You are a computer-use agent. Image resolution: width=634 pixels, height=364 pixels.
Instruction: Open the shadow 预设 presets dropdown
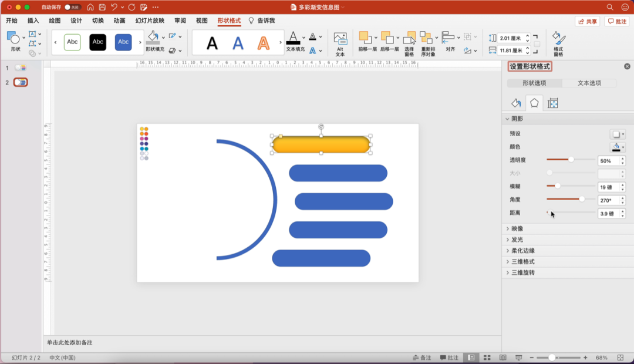[x=617, y=134]
